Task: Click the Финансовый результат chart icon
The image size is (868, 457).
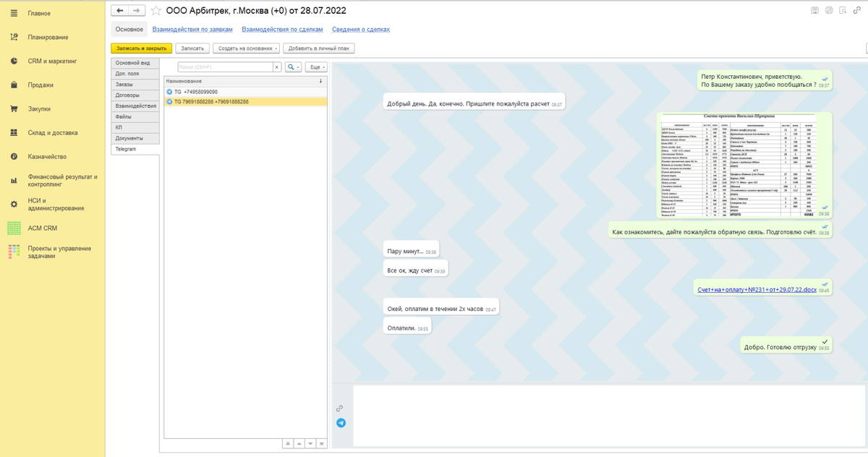Action: point(14,180)
